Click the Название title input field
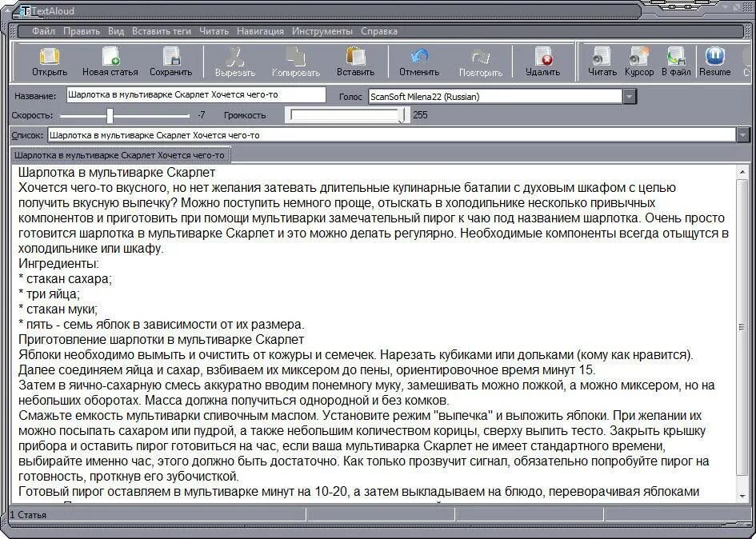This screenshot has height=539, width=756. (x=196, y=95)
